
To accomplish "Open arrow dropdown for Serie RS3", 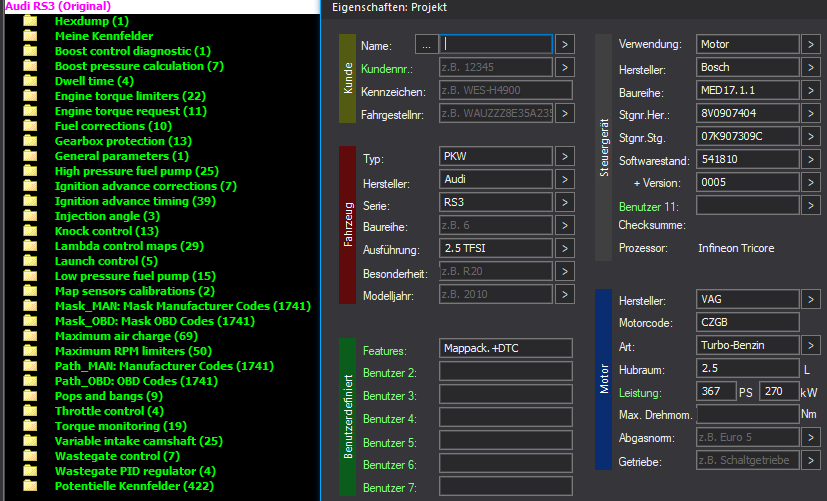I will tap(564, 203).
